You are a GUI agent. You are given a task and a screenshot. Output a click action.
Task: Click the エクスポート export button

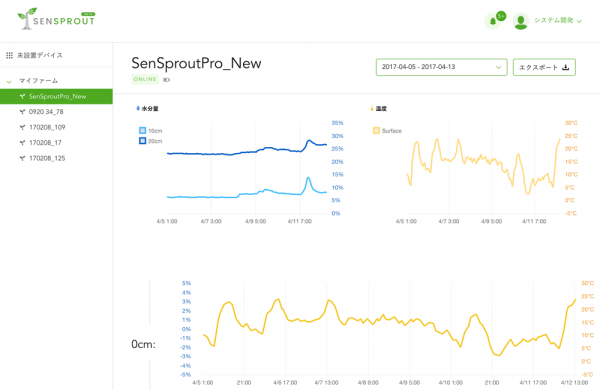click(x=544, y=67)
